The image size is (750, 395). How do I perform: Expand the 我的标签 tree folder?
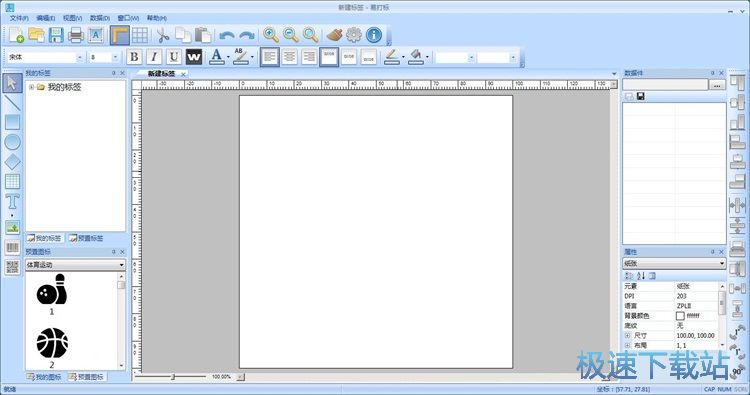[x=32, y=87]
